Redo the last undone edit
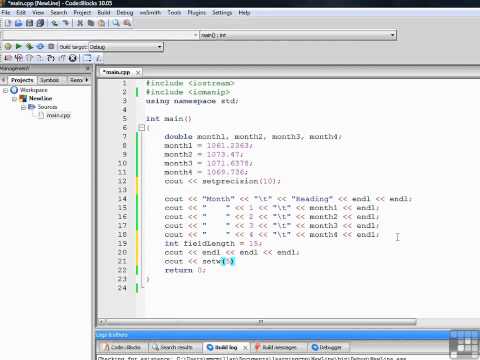This screenshot has width=480, height=360. (x=65, y=23)
